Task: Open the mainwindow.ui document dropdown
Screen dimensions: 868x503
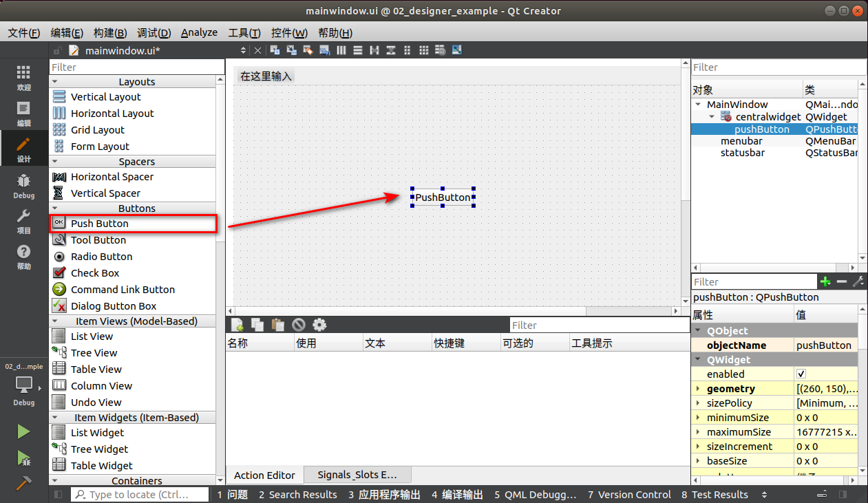Action: tap(243, 50)
